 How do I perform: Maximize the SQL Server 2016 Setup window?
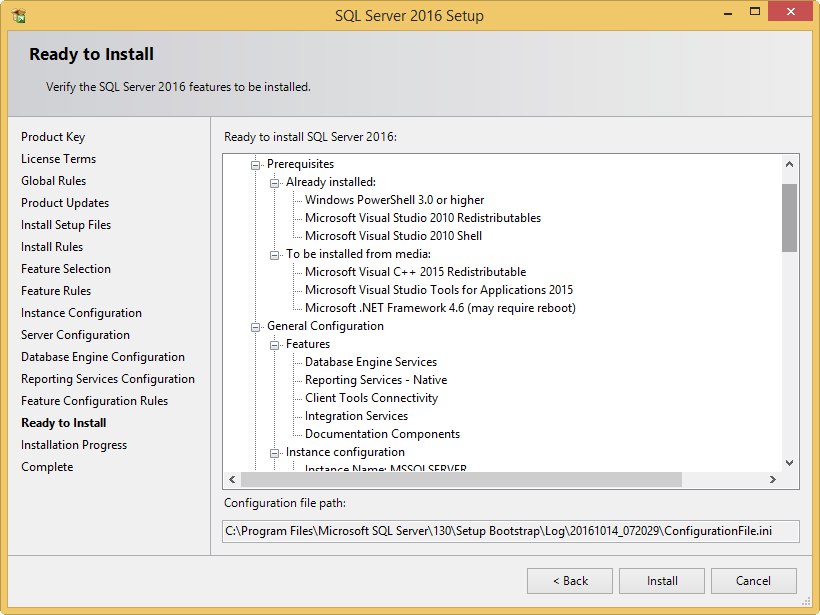pos(755,12)
